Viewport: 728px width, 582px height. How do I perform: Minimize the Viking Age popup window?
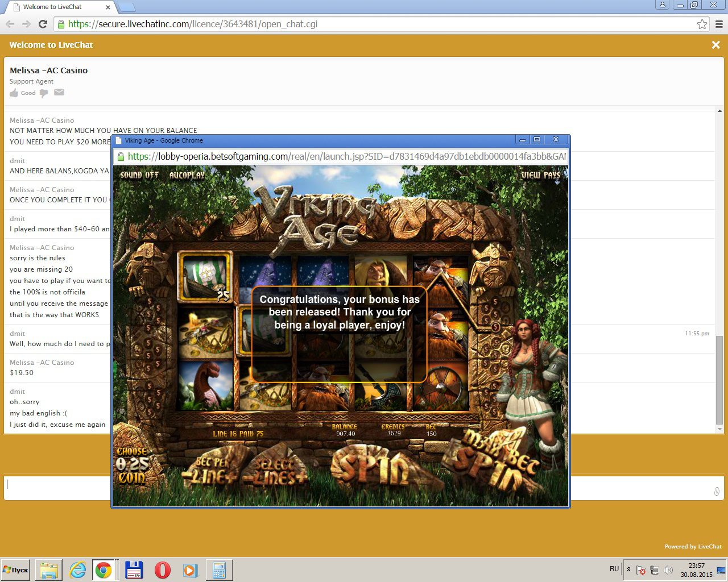tap(523, 140)
